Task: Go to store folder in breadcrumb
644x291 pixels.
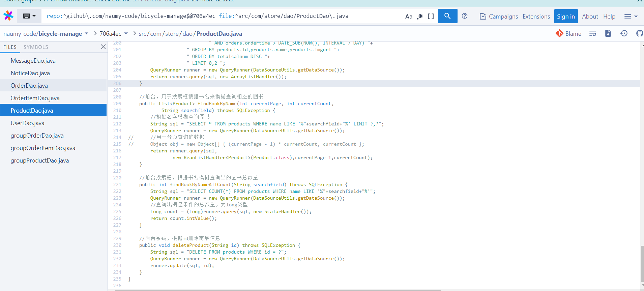Action: click(172, 33)
